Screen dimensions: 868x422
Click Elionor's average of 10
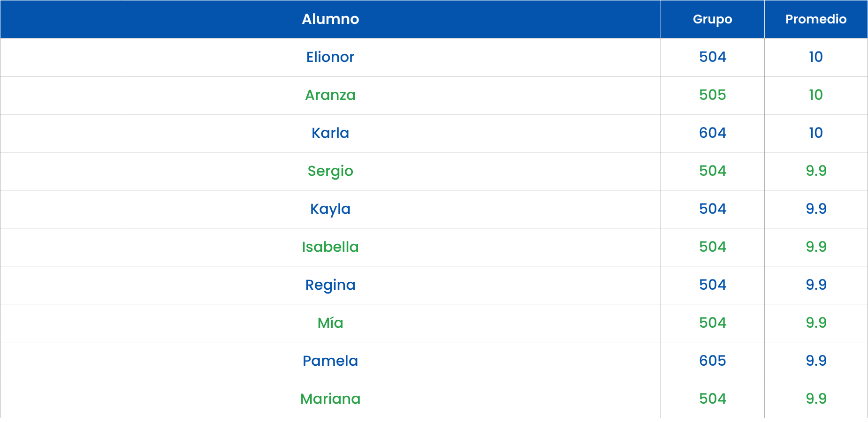pyautogui.click(x=816, y=57)
